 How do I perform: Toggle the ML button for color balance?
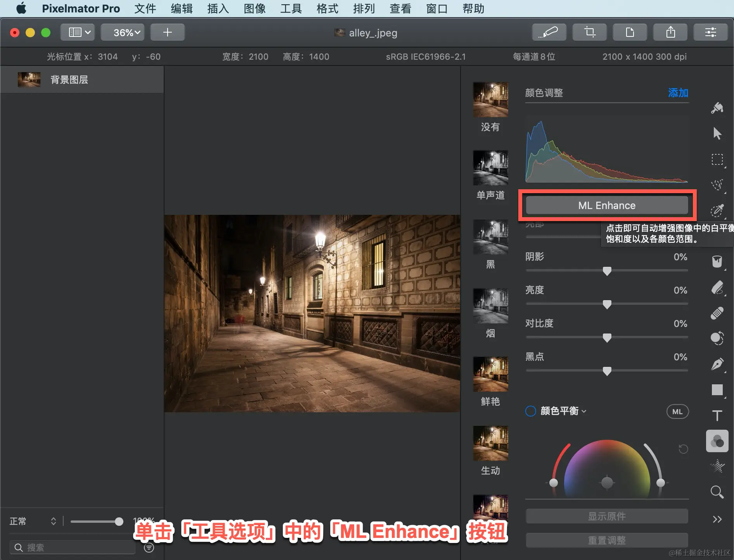click(677, 411)
